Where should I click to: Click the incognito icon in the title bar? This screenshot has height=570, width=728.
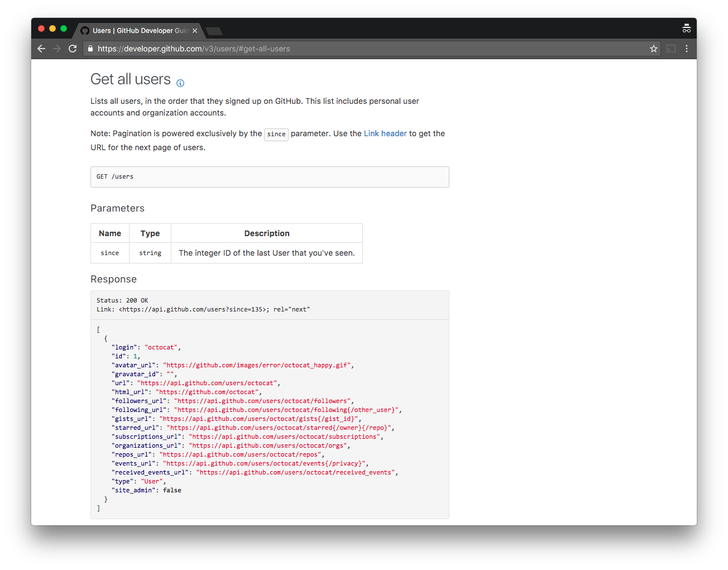coord(687,28)
